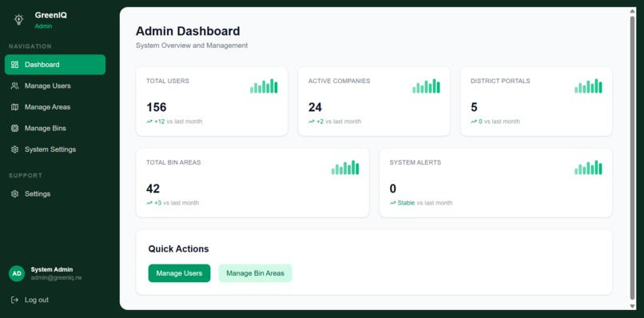
Task: Click the scrollbar up arrow
Action: 632,11
